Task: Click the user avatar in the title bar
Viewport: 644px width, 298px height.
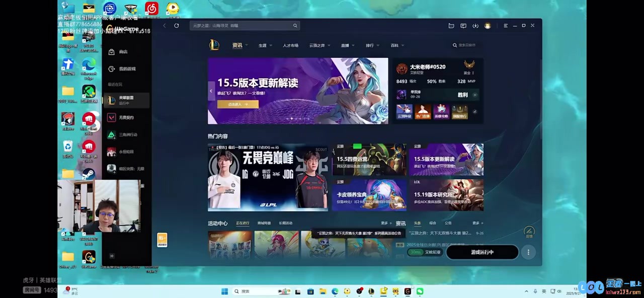Action: pos(488,26)
